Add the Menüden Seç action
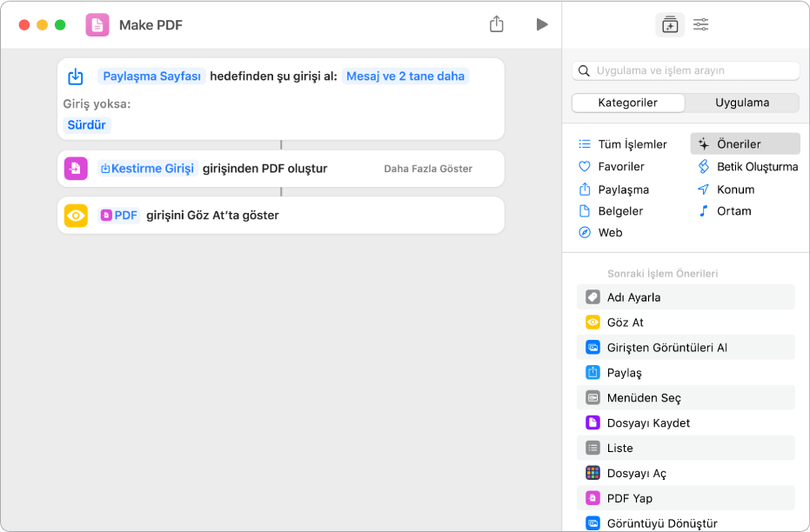 click(644, 397)
